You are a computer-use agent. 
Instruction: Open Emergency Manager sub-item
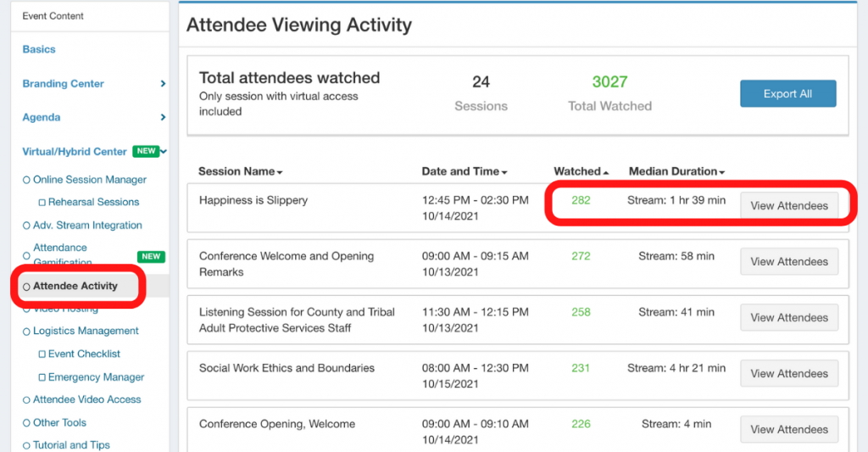pyautogui.click(x=96, y=377)
